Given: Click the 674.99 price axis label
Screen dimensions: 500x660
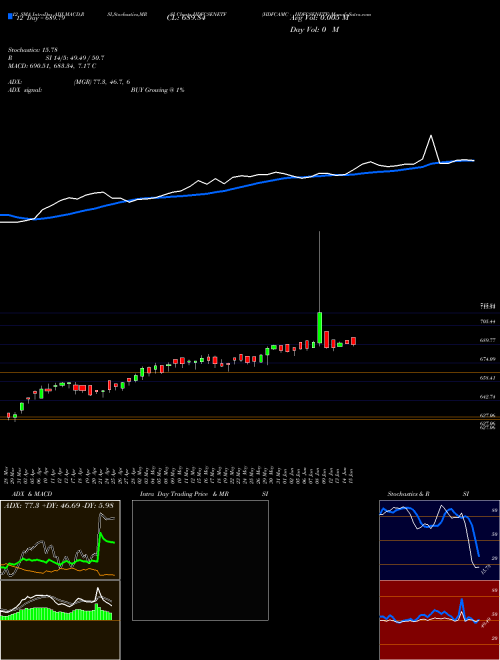Looking at the screenshot, I should pos(487,359).
